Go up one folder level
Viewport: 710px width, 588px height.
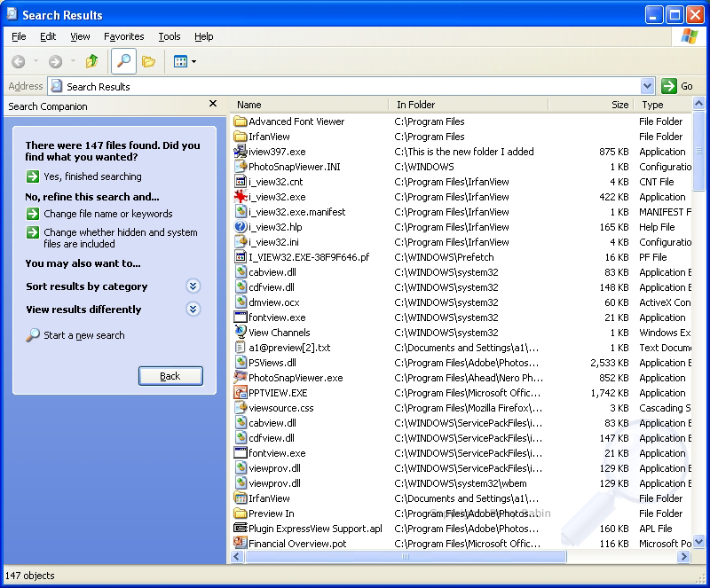tap(92, 61)
